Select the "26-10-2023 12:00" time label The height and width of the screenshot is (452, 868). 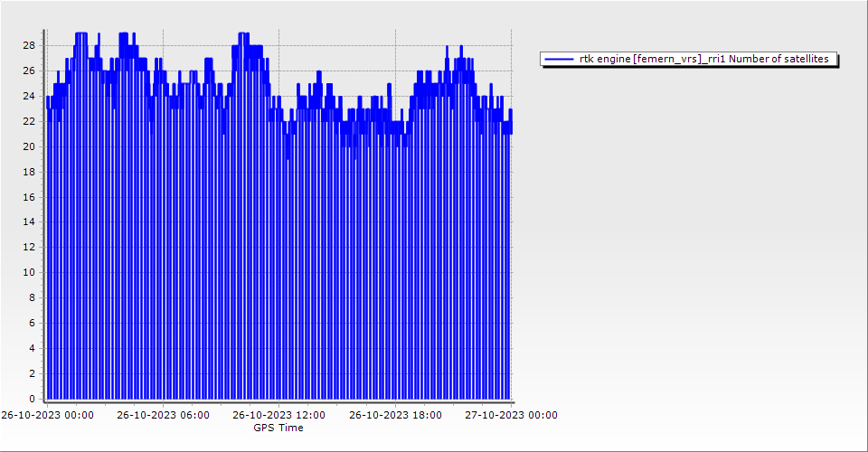point(278,415)
